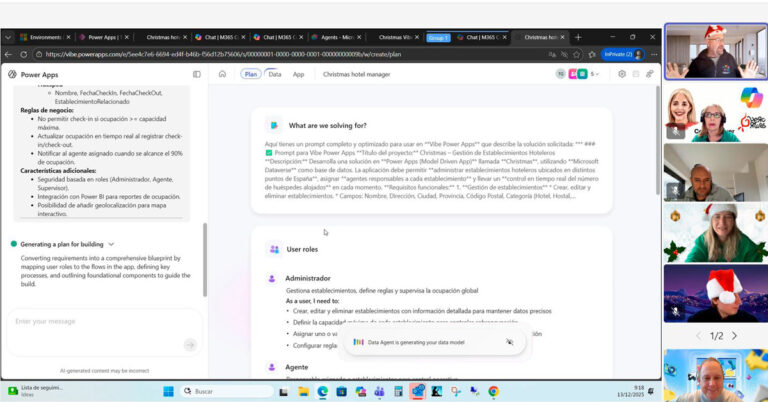Click the main plan vertical scrollbar

[x=657, y=141]
